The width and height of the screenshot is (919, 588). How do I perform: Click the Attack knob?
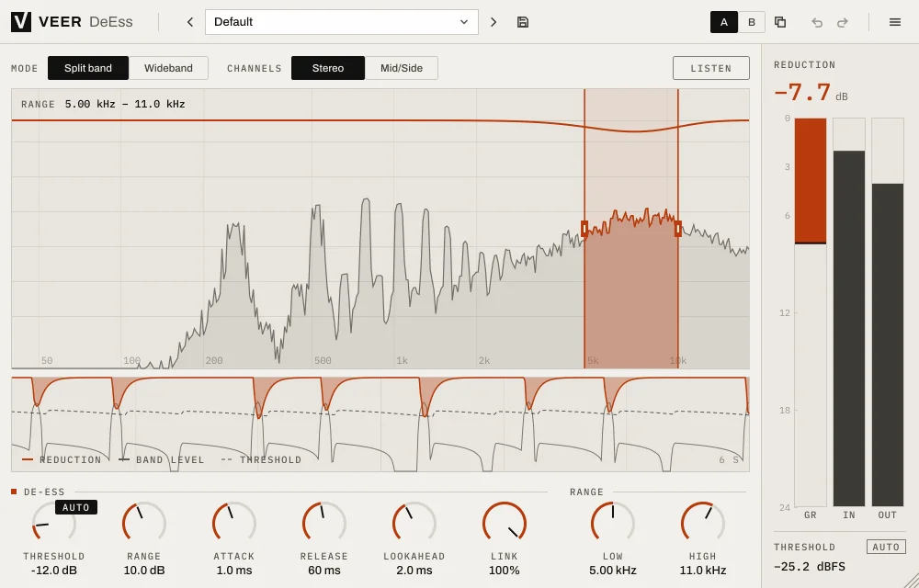point(234,523)
